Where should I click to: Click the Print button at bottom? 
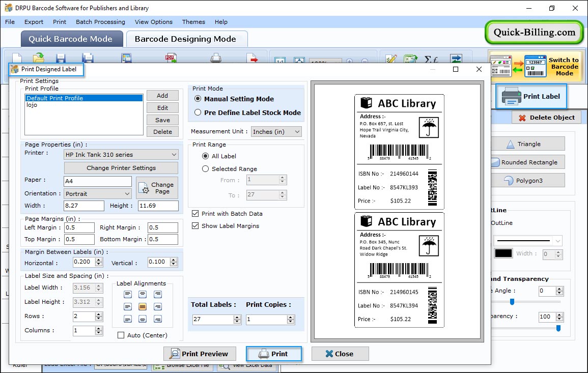click(274, 354)
